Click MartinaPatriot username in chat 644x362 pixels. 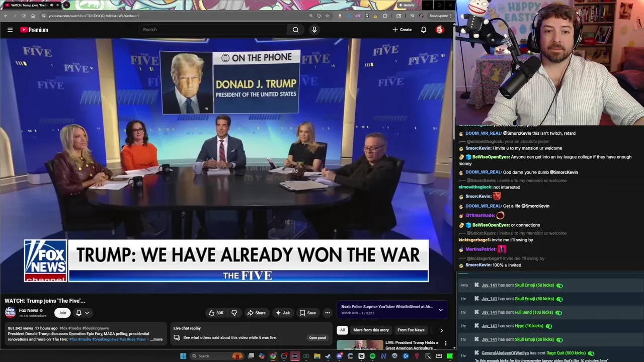click(480, 249)
